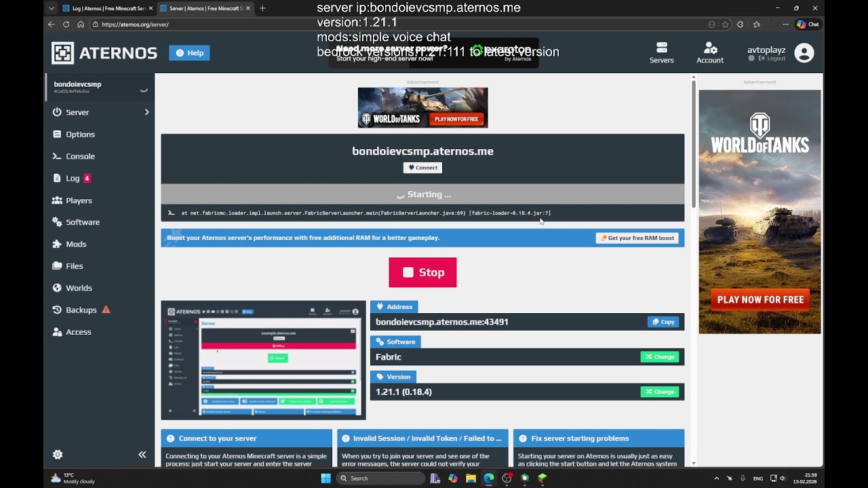Image resolution: width=868 pixels, height=488 pixels.
Task: Click the Address label tag
Action: point(394,306)
